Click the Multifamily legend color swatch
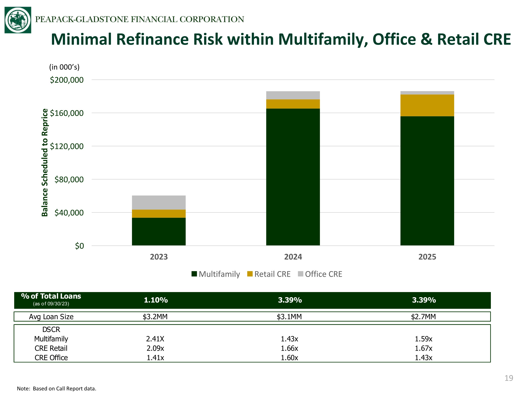The image size is (532, 399). 194,274
